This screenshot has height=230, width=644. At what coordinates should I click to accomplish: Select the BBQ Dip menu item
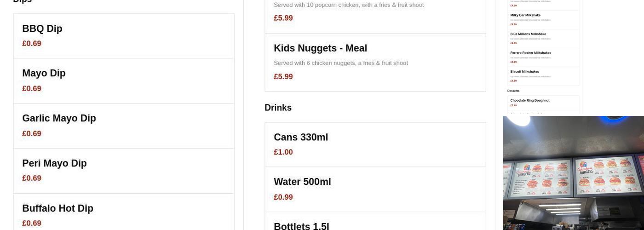pyautogui.click(x=123, y=36)
